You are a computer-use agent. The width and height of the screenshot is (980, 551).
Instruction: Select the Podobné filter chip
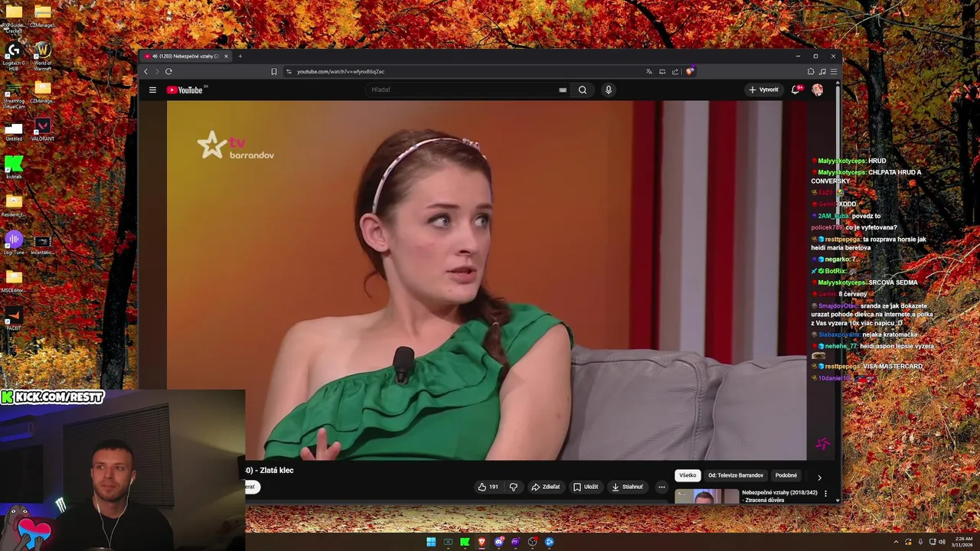point(786,475)
